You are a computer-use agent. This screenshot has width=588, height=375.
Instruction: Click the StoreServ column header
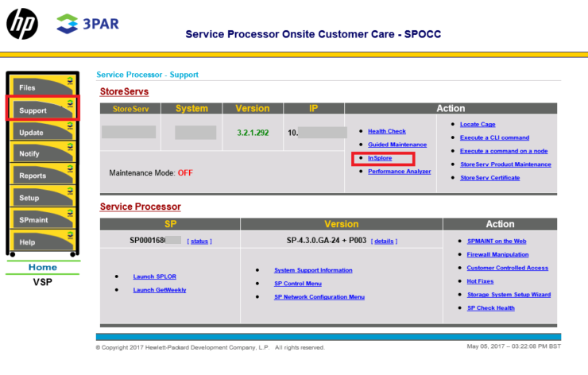click(x=130, y=109)
